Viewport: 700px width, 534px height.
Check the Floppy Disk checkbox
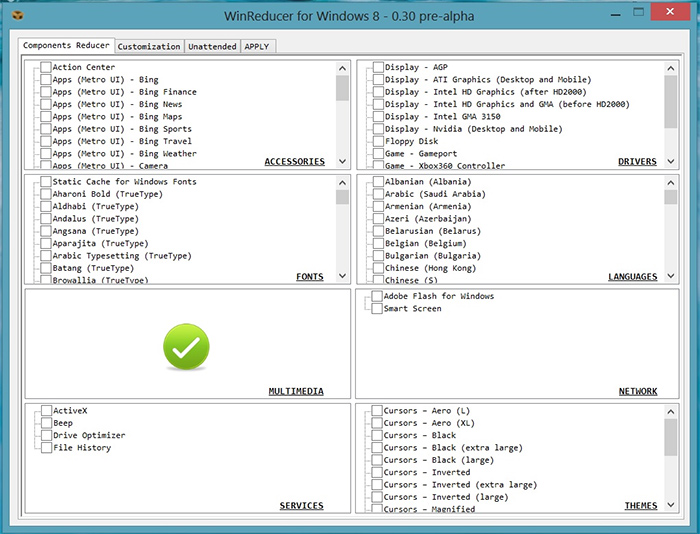pyautogui.click(x=378, y=141)
